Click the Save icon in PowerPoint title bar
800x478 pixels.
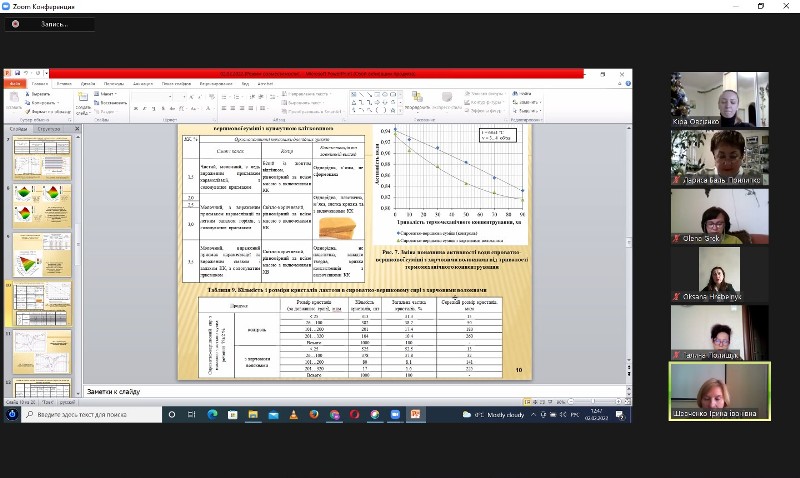pos(17,73)
